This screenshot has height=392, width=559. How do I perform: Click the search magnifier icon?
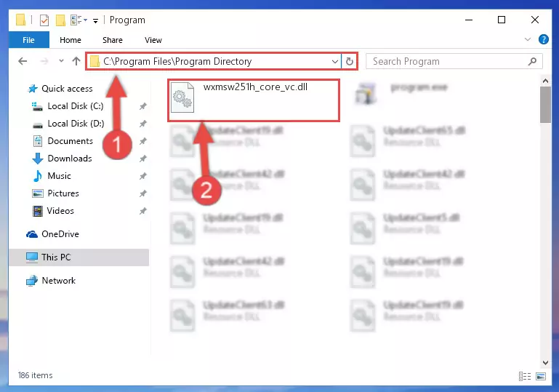click(x=532, y=61)
